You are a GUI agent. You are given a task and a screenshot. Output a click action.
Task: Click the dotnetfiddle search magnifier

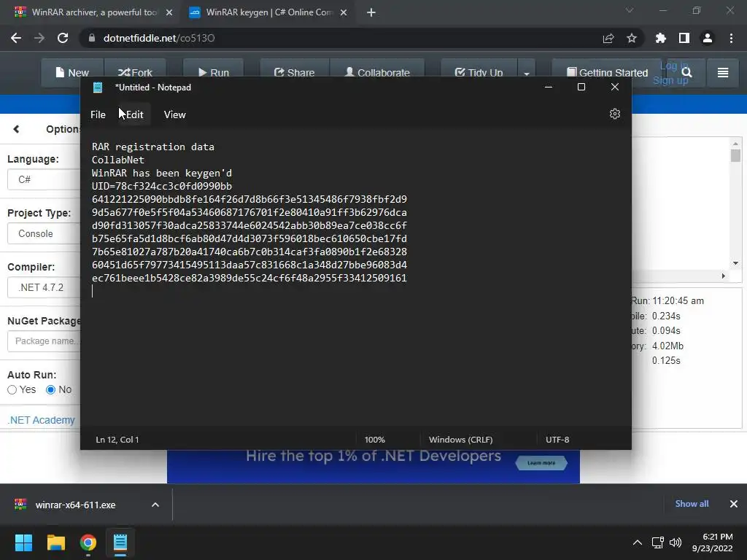686,72
